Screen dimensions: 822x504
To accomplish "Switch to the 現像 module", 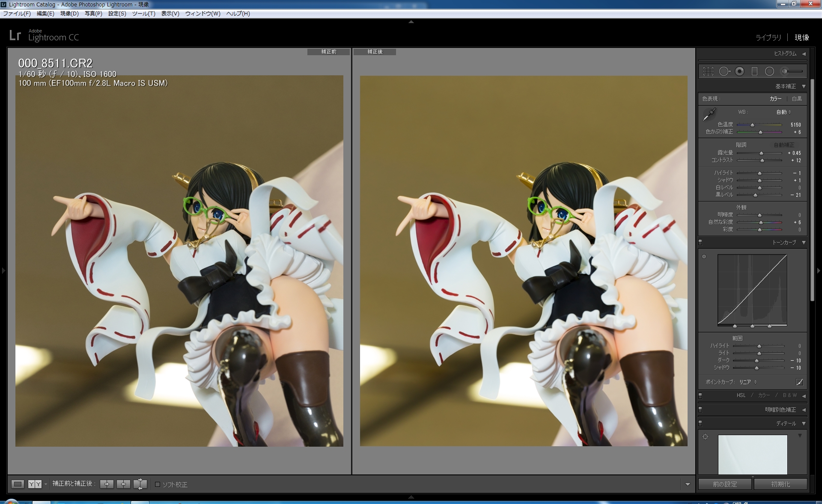I will click(x=802, y=38).
